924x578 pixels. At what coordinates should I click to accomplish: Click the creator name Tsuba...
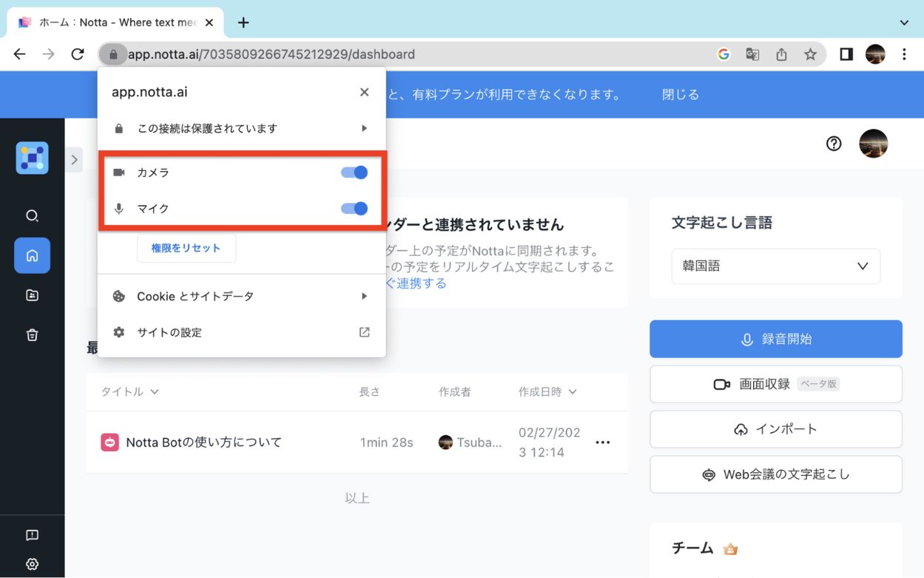479,443
